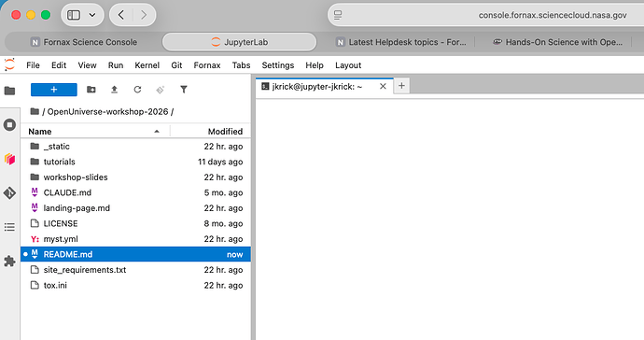644x340 pixels.
Task: Click the markdown icon beside CLAUDE.md
Action: click(x=35, y=192)
